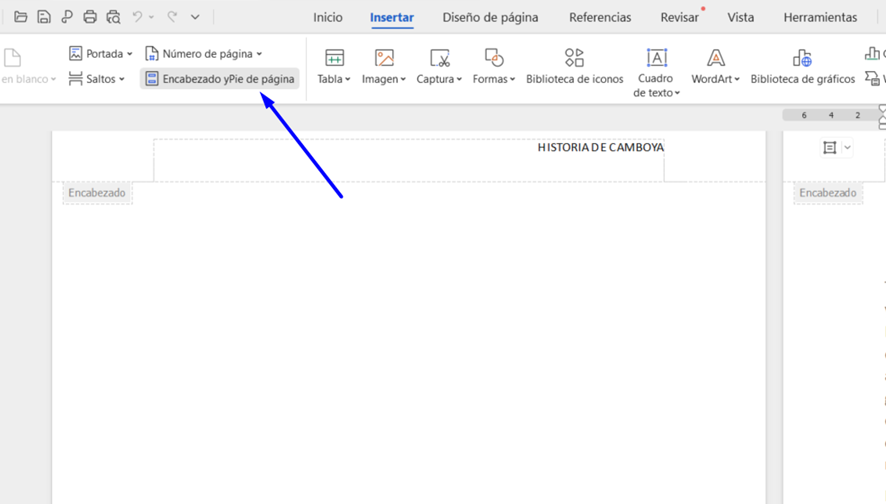Click the Encabezado label on first page
This screenshot has width=886, height=504.
click(97, 193)
